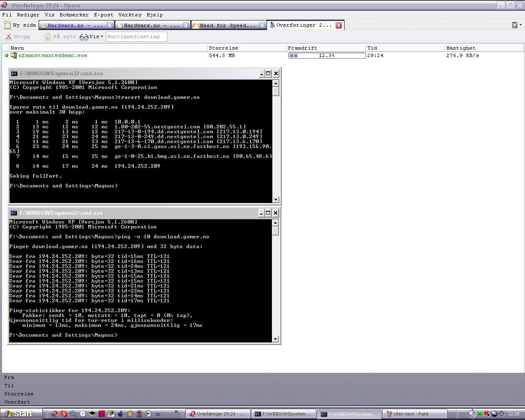
Task: Switch to Overføringer taskbar button
Action: (x=218, y=414)
